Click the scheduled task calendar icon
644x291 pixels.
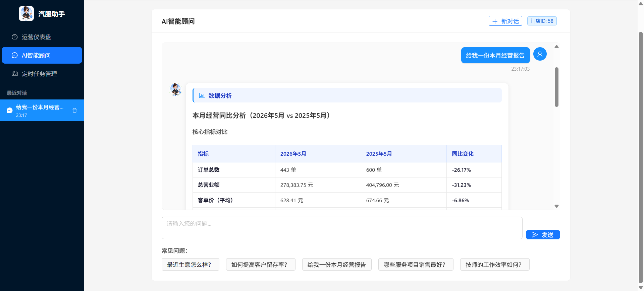15,74
